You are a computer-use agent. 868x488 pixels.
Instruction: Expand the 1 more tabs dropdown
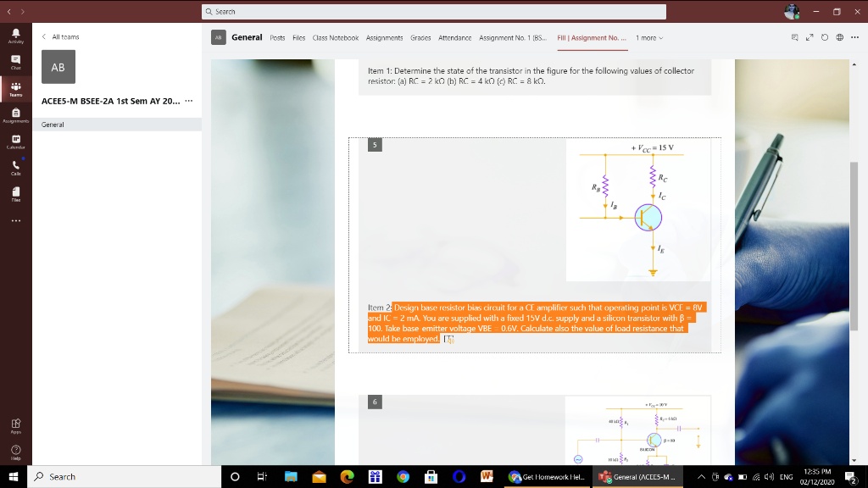(x=648, y=37)
